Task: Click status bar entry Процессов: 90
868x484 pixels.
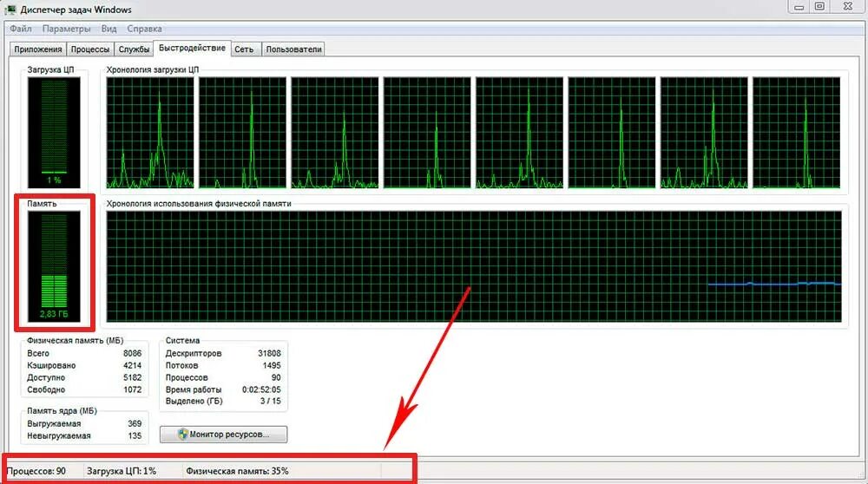Action: point(36,471)
